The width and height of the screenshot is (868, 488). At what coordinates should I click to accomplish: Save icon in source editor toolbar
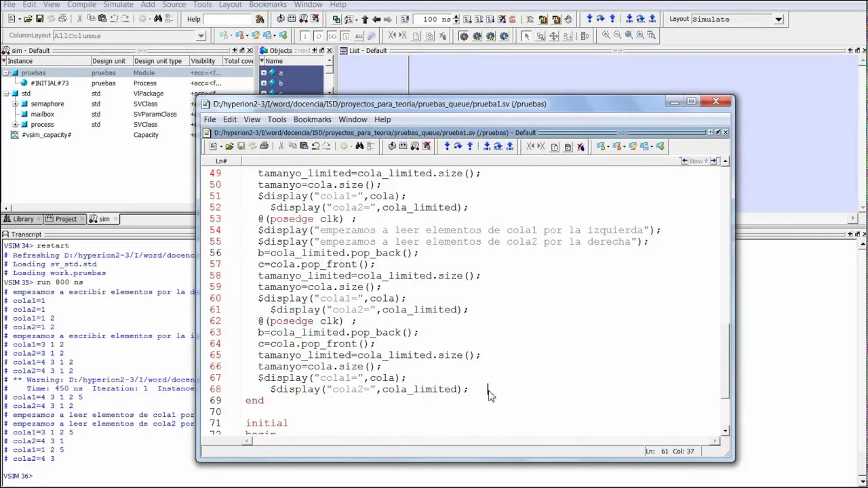tap(241, 146)
